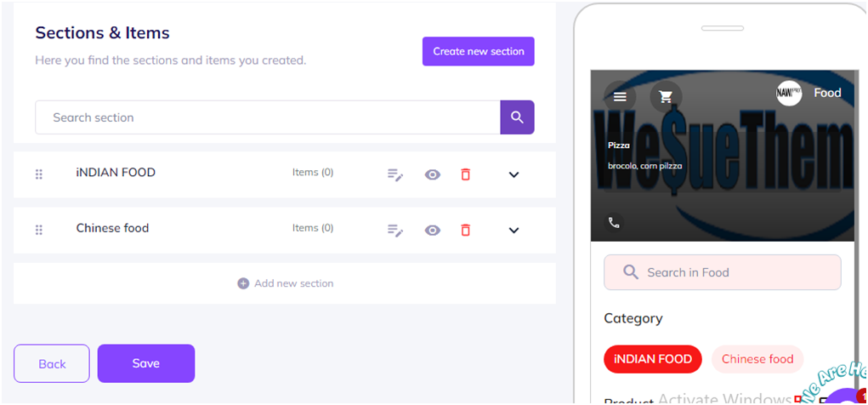Open the shopping cart in phone preview
Viewport: 868px width, 405px height.
pos(666,97)
